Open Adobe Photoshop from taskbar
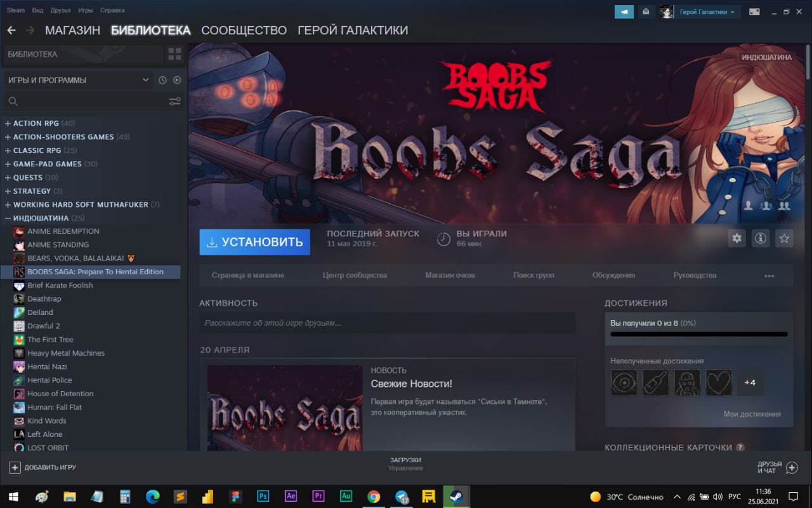The image size is (812, 508). (263, 496)
